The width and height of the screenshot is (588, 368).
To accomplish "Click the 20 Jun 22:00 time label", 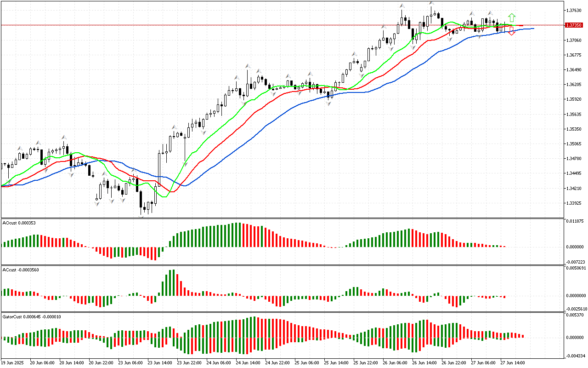I will coord(100,362).
